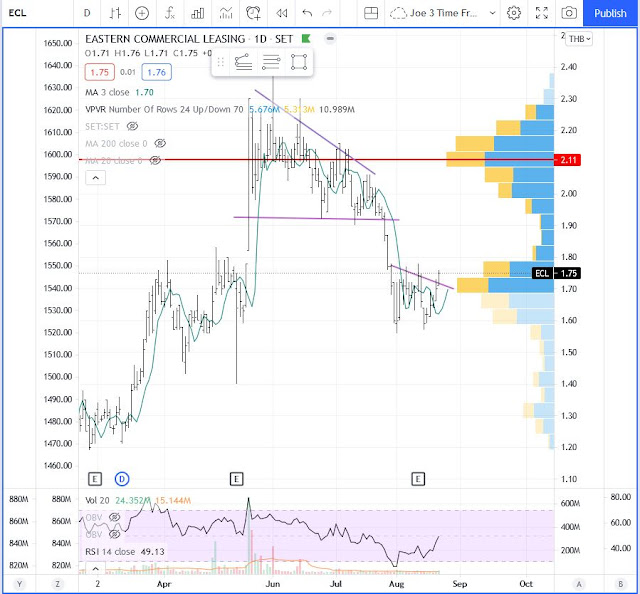Select the RSI 14 close legend

124,552
